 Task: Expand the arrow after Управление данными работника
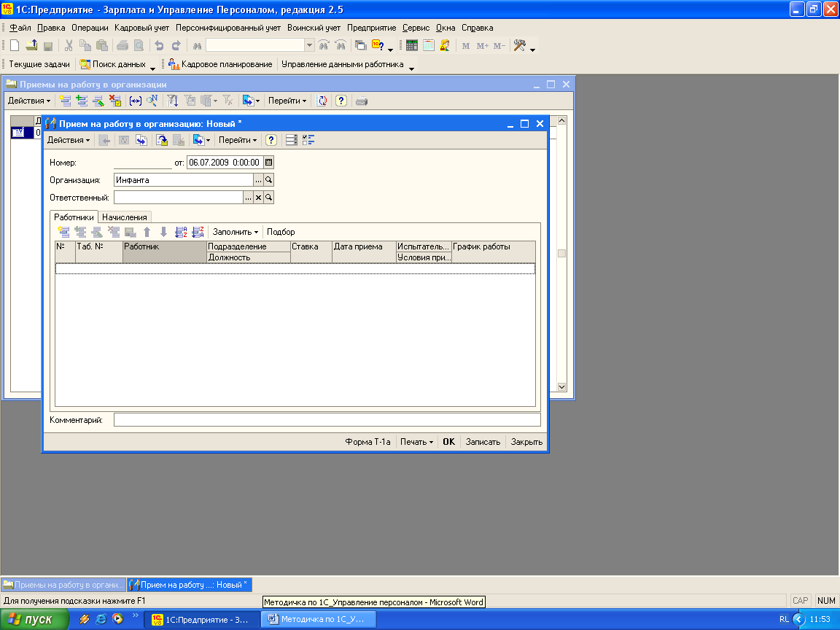(411, 69)
